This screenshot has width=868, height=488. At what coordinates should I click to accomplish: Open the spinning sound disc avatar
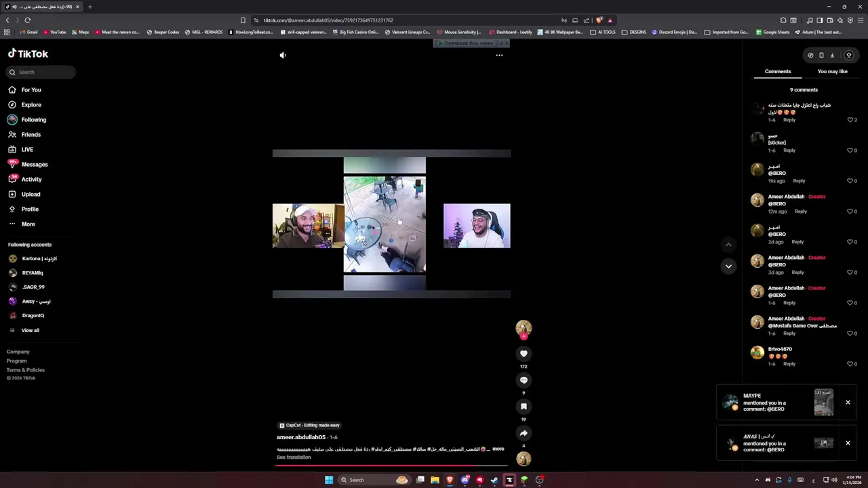pyautogui.click(x=524, y=459)
